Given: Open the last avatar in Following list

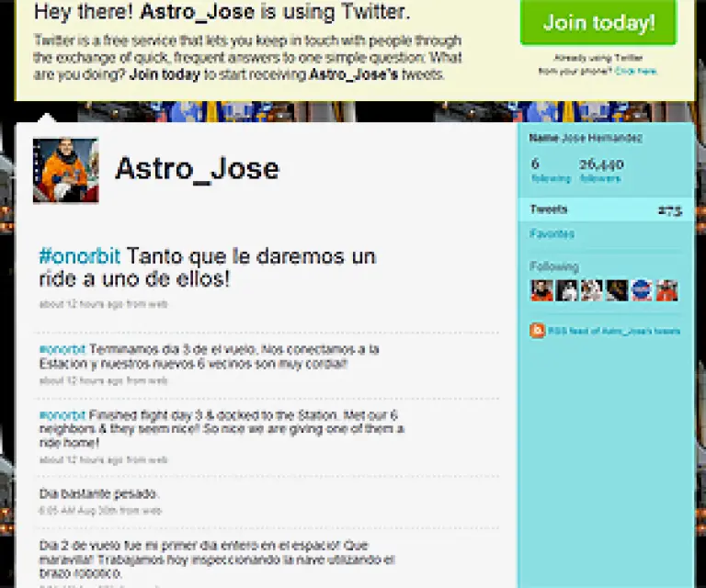Looking at the screenshot, I should pos(666,290).
